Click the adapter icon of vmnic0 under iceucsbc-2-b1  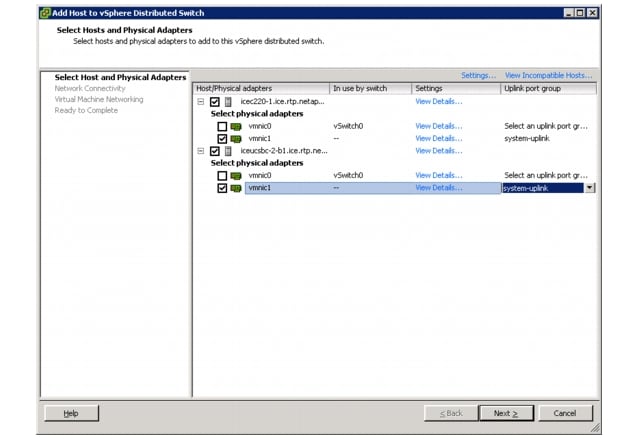tap(236, 176)
